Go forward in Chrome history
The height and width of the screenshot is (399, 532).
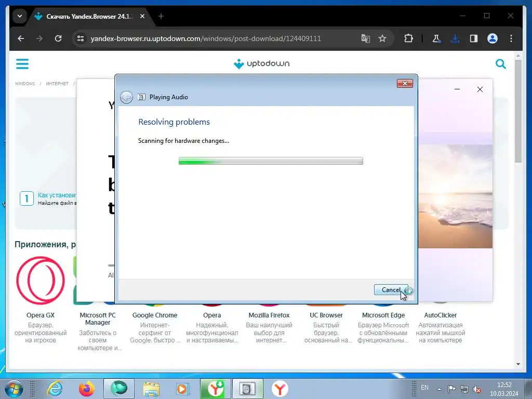[x=39, y=38]
